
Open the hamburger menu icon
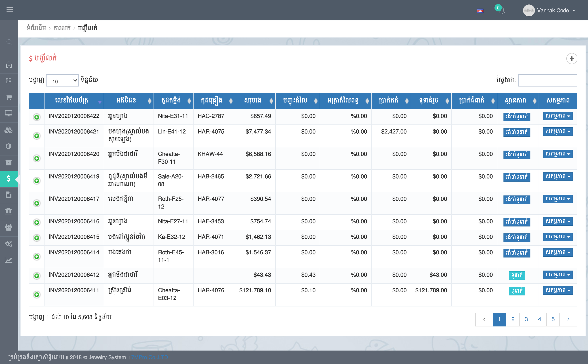coord(10,10)
